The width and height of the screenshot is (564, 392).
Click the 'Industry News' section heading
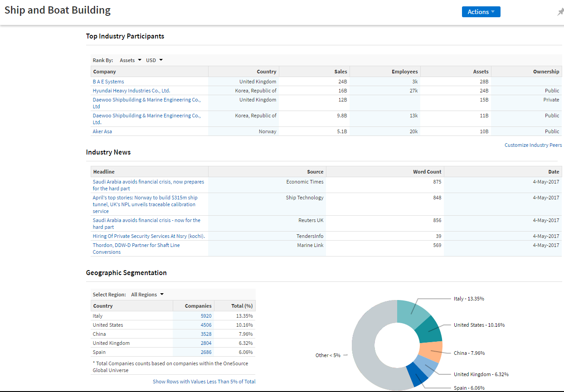[108, 152]
